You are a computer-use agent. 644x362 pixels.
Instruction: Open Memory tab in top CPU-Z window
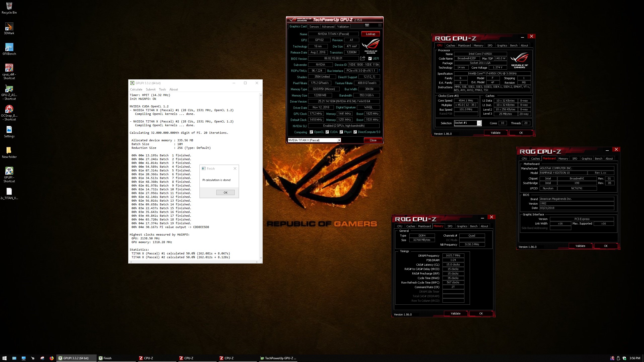coord(478,46)
